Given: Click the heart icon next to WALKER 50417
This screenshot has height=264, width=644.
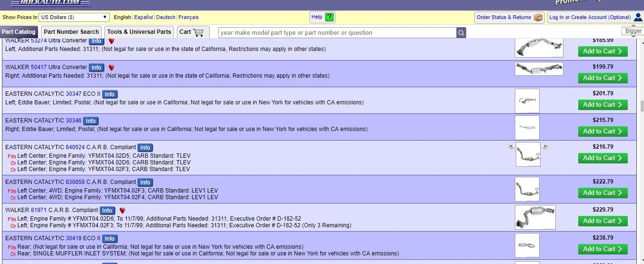Looking at the screenshot, I should [x=112, y=68].
